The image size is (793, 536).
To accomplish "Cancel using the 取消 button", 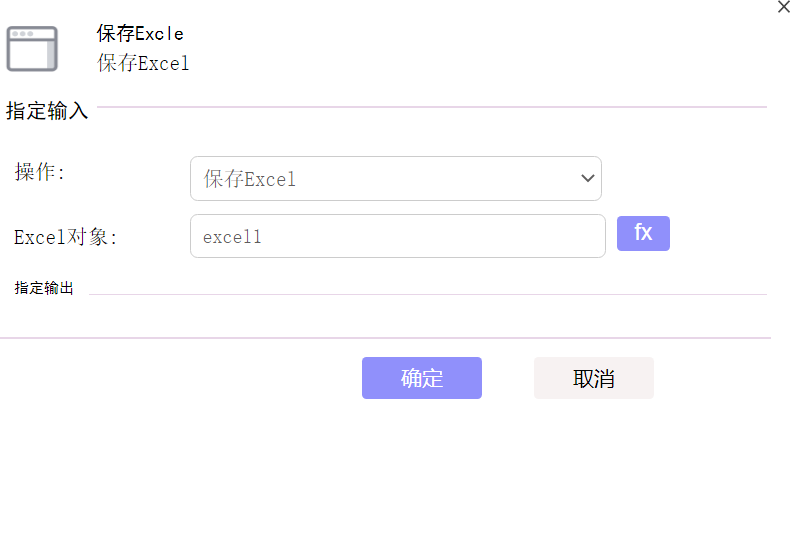I will 594,378.
